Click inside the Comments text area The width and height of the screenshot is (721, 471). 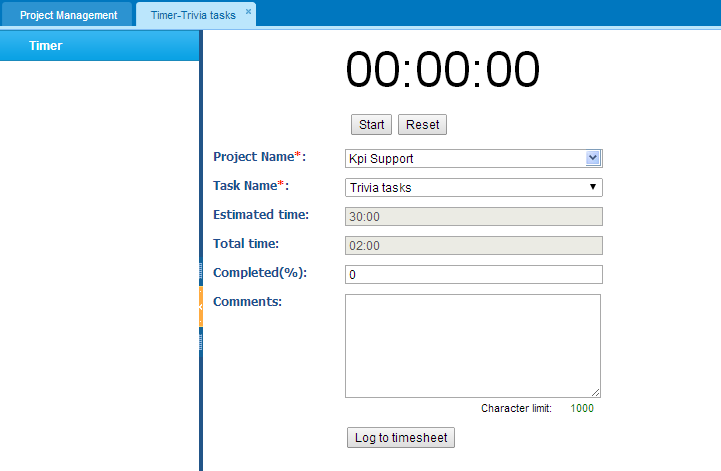click(473, 345)
